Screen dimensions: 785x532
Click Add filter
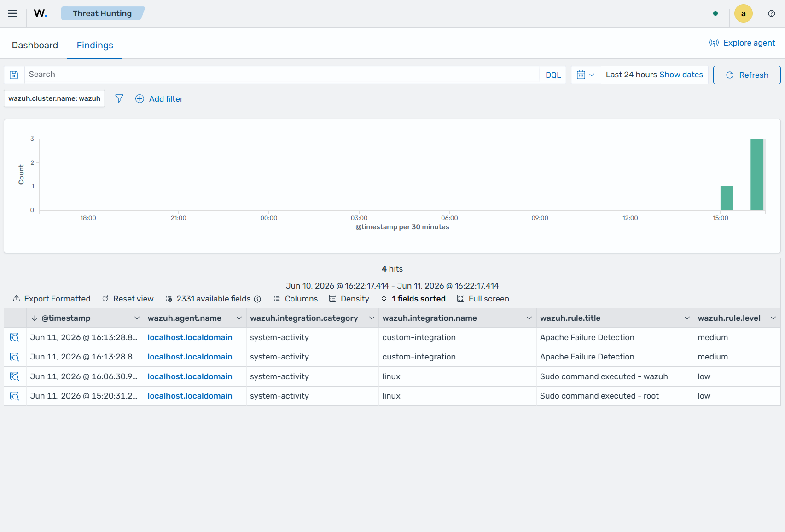tap(159, 99)
